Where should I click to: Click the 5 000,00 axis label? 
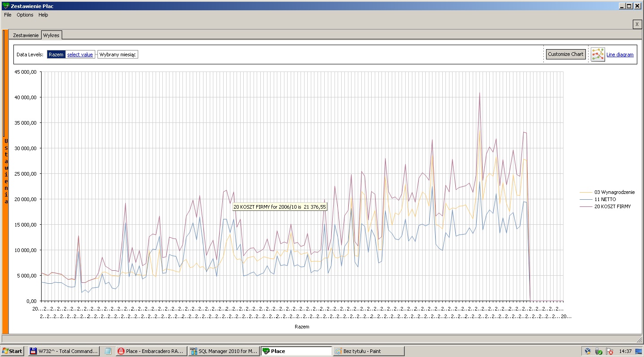coord(27,275)
